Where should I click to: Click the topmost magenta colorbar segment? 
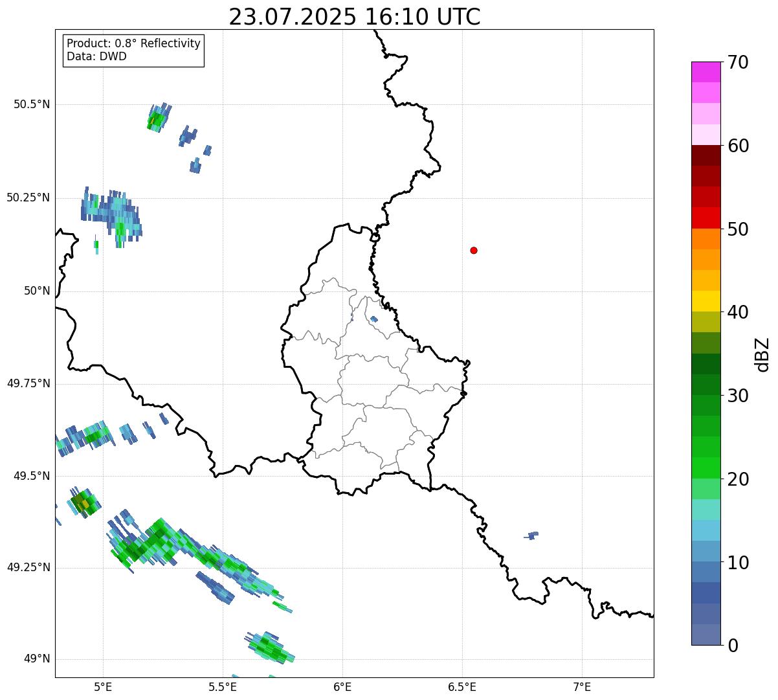click(706, 72)
